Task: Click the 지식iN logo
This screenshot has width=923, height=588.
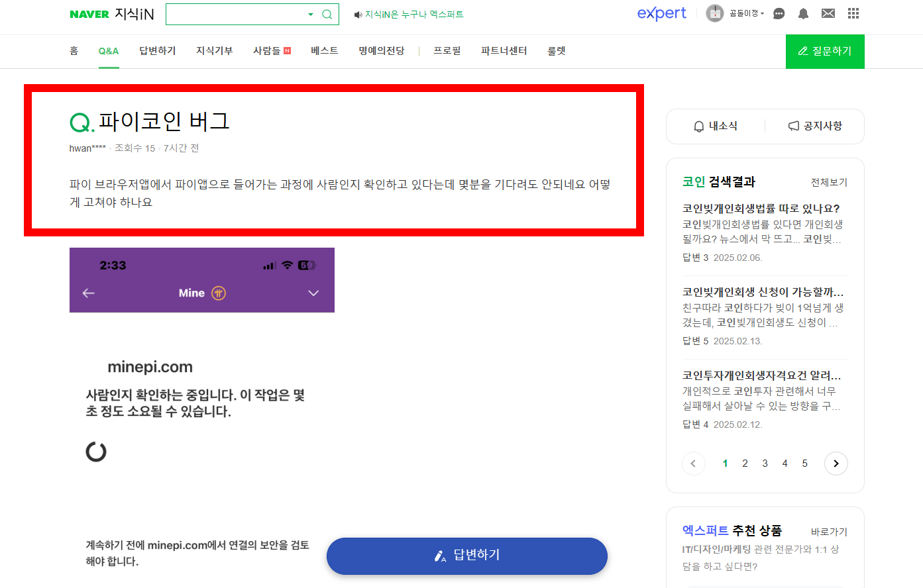Action: (x=135, y=14)
